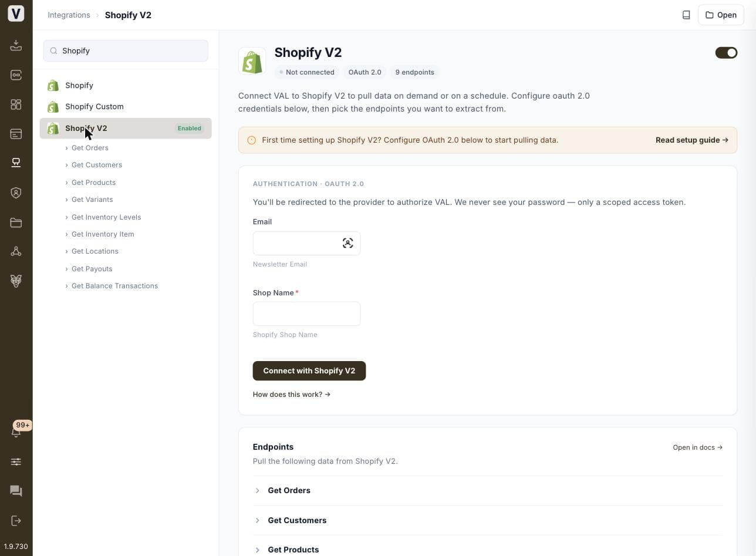Open the docs book icon in header
The width and height of the screenshot is (756, 556).
tap(686, 15)
